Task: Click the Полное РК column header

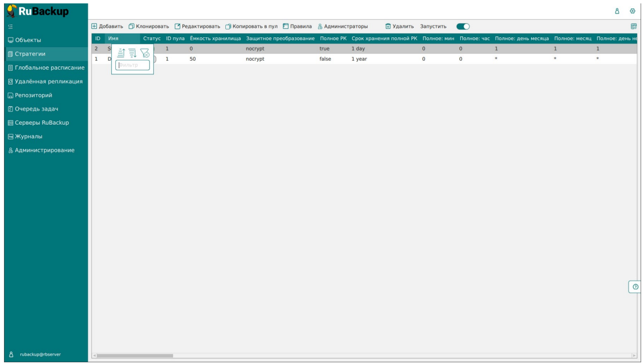Action: (x=333, y=39)
